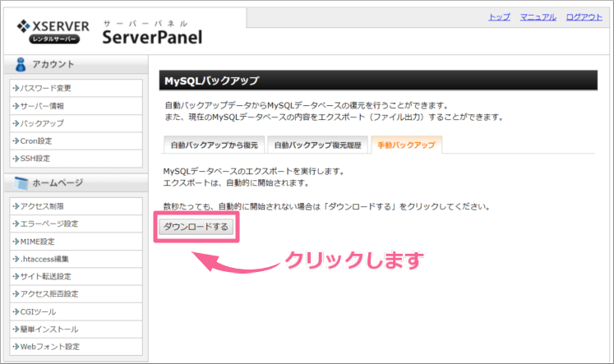Open the マニュアル link

click(x=538, y=16)
